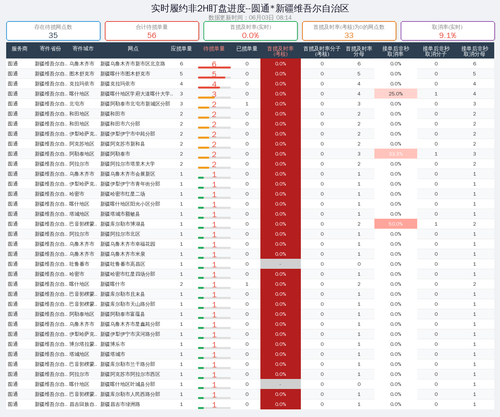Click the 25.0% cancellation rate cell

(396, 94)
